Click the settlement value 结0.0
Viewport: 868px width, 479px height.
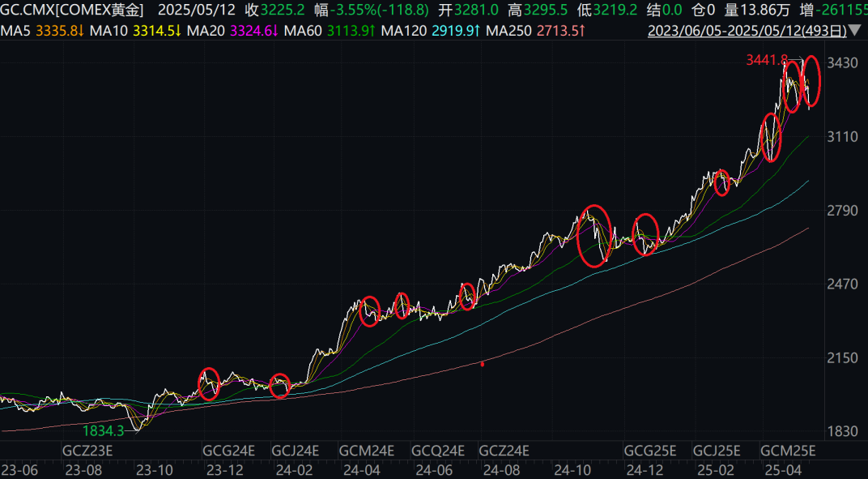(666, 10)
